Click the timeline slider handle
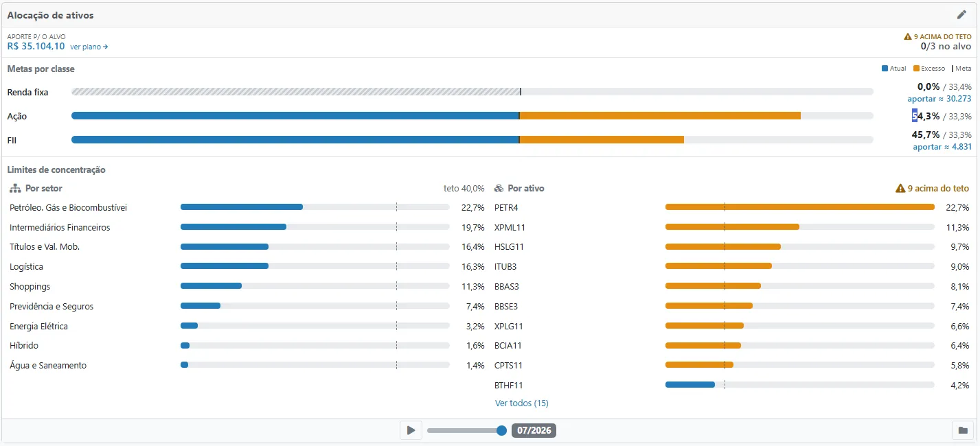The width and height of the screenshot is (980, 446). 501,430
